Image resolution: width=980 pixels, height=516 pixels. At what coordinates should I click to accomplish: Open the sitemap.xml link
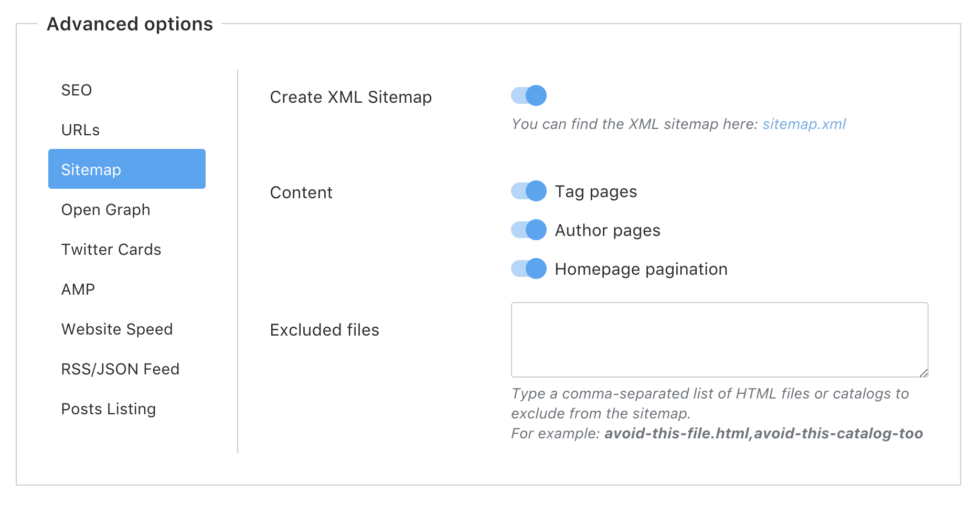(x=804, y=124)
